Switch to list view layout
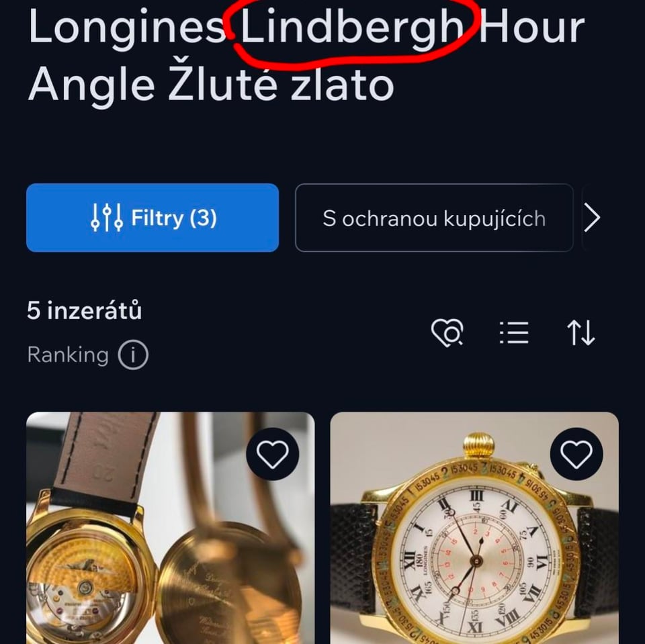 [x=514, y=332]
